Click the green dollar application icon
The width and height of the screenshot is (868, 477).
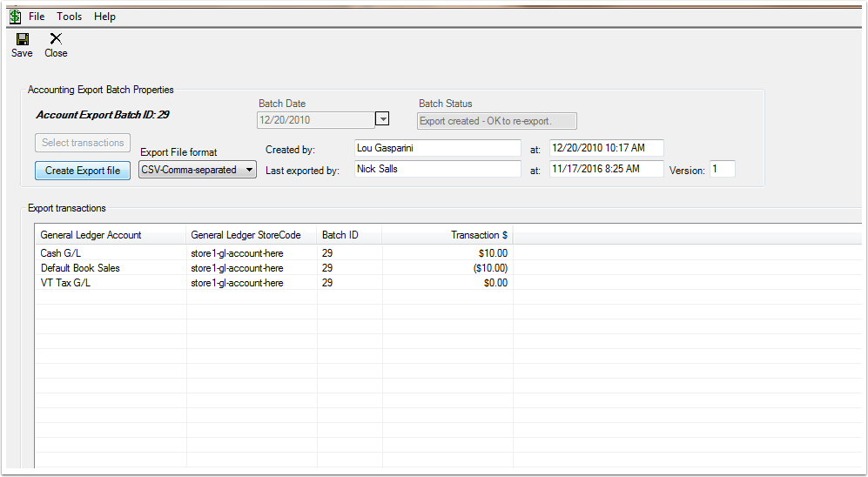tap(15, 17)
